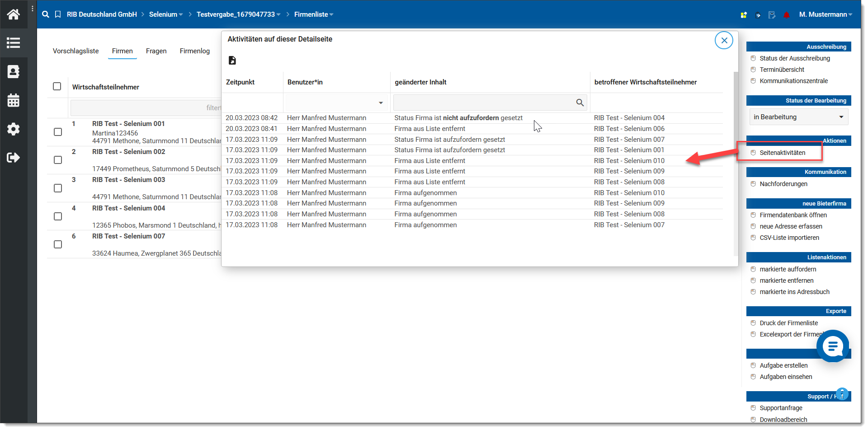Open the red notification bell
868x430 pixels.
pos(787,15)
